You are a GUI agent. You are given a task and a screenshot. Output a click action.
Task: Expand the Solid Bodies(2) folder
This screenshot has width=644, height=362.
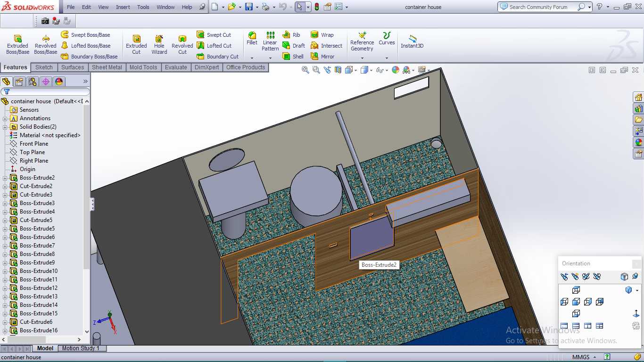point(5,127)
